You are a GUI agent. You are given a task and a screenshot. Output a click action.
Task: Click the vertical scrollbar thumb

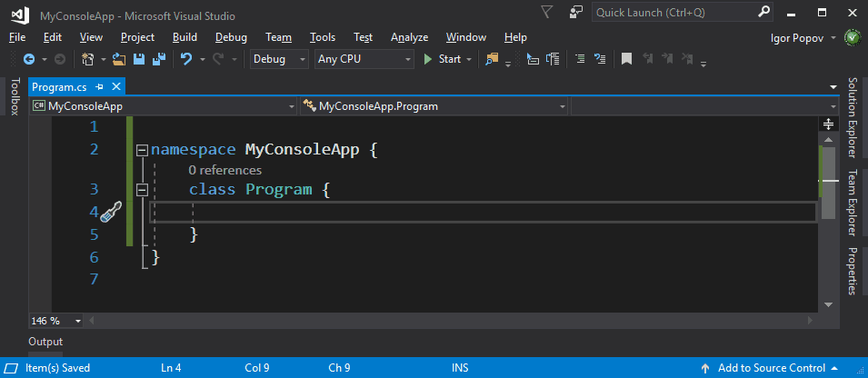828,183
